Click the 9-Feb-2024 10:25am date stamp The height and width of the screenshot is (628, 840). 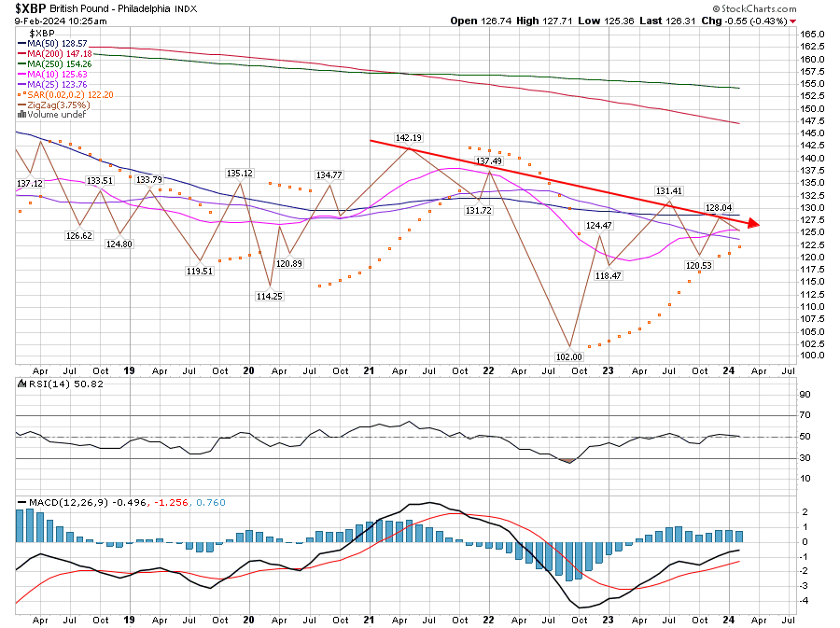pyautogui.click(x=48, y=20)
